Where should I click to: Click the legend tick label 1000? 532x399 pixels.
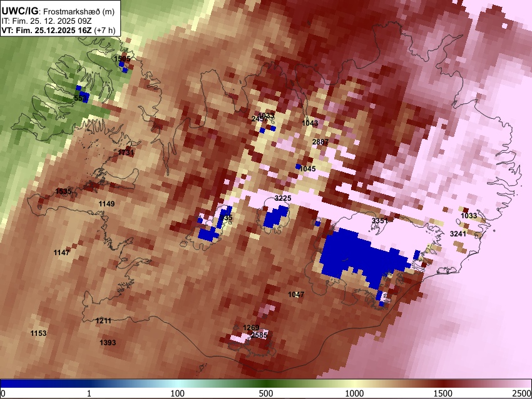click(354, 393)
